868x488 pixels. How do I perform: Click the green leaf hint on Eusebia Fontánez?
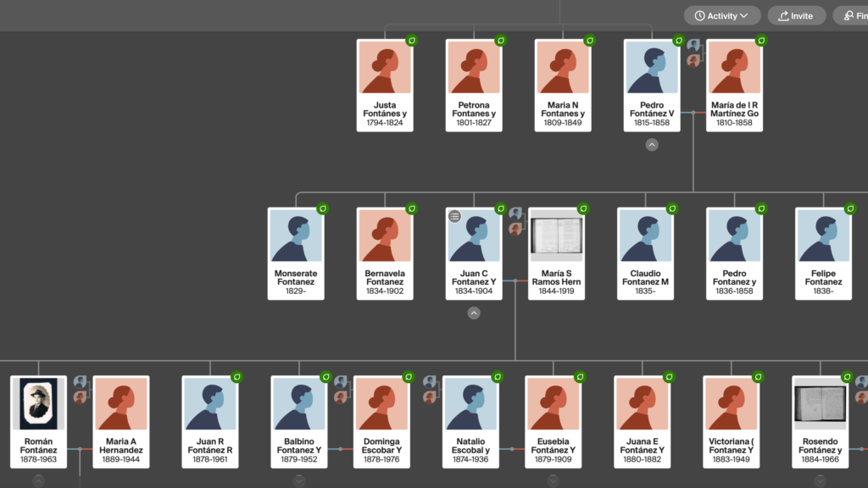click(x=580, y=377)
